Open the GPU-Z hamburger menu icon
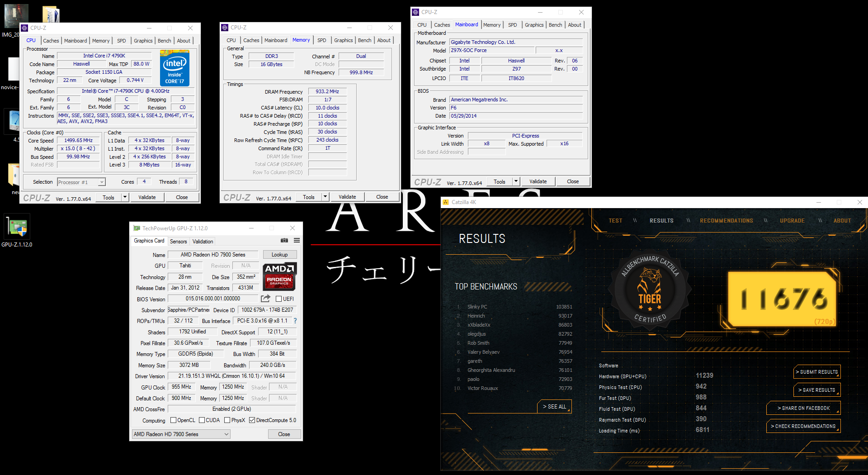 pos(297,240)
